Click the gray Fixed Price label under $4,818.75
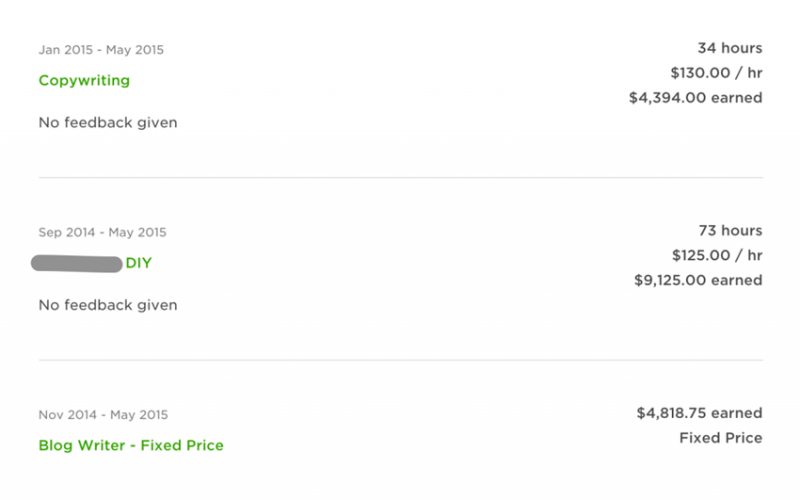This screenshot has width=800, height=500. click(720, 437)
